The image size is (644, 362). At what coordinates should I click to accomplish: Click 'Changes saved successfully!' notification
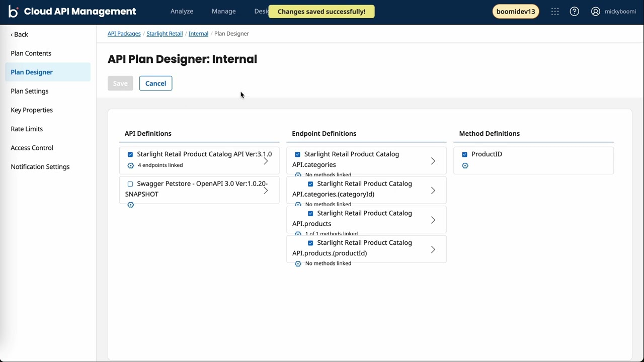(321, 12)
